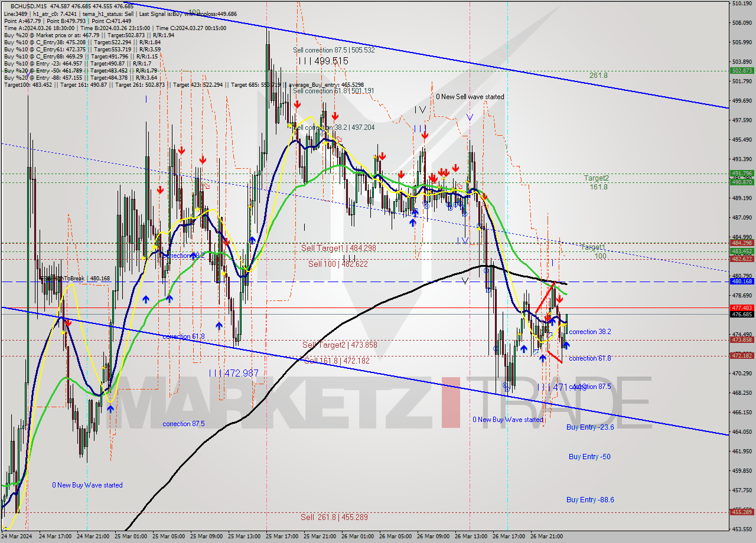Select the 'Sell correction 87.5 | 505.532' label

pyautogui.click(x=334, y=50)
